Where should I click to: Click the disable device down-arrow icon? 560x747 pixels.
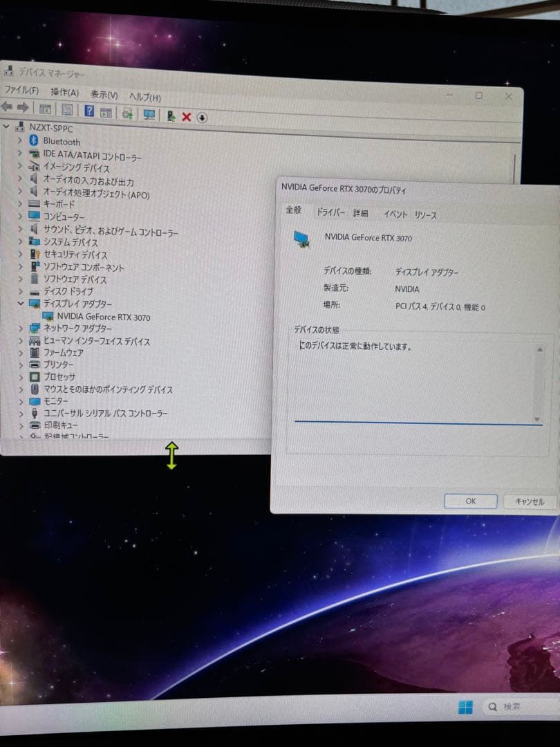pyautogui.click(x=202, y=118)
